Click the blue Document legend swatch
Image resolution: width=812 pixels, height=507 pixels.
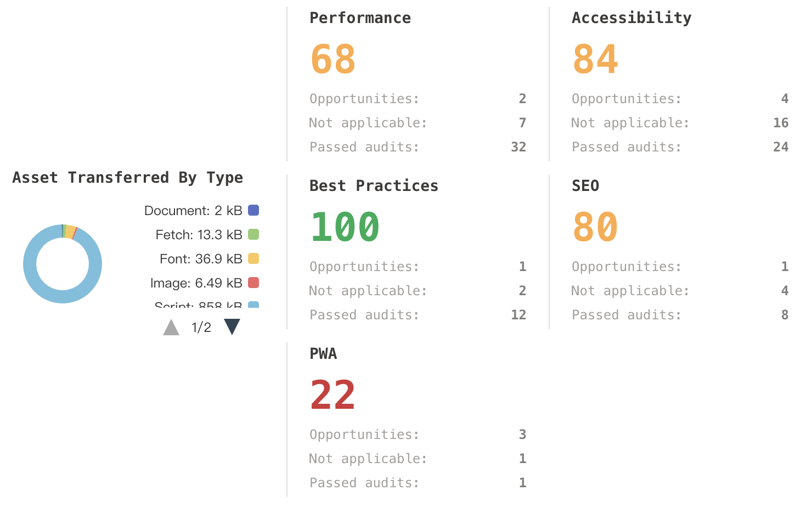(253, 210)
